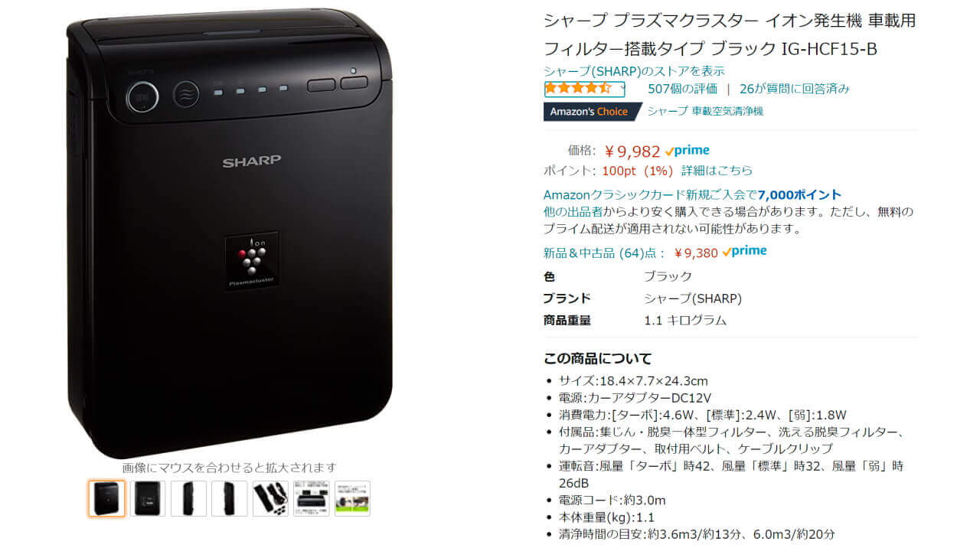Screen dimensions: 980x551
Task: Select the last thumbnail with green image
Action: pyautogui.click(x=352, y=498)
